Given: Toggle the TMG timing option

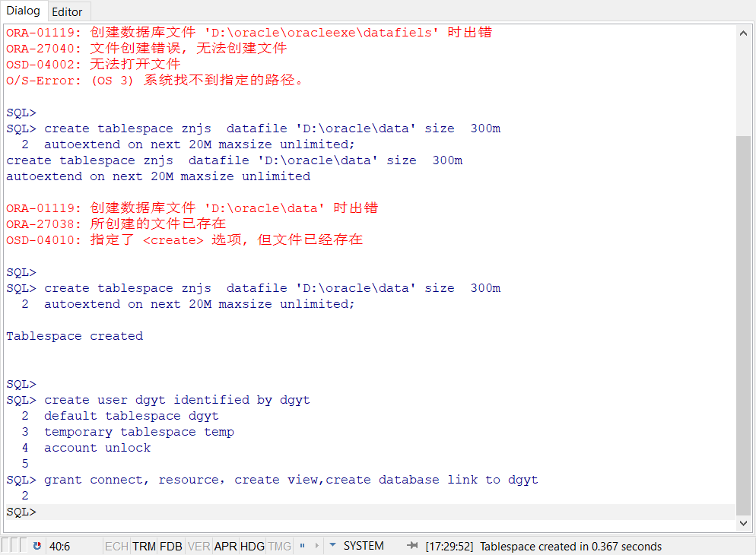Looking at the screenshot, I should coord(280,547).
